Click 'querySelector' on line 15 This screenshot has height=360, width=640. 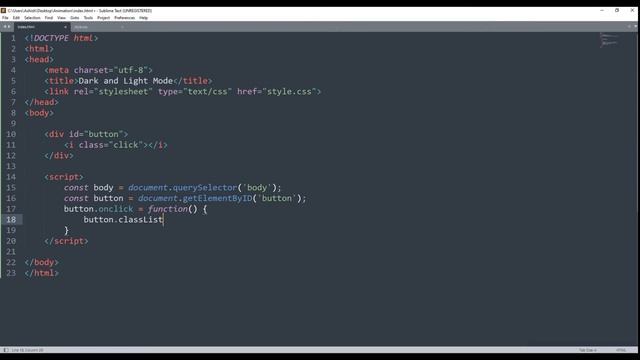click(205, 187)
